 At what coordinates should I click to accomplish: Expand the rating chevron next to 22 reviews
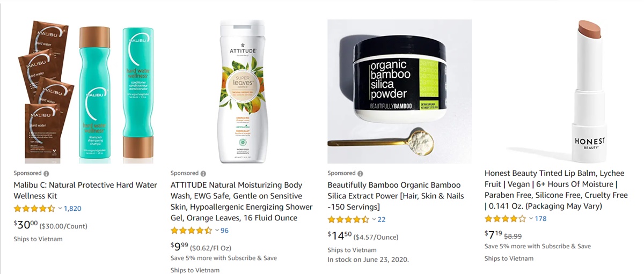click(374, 219)
